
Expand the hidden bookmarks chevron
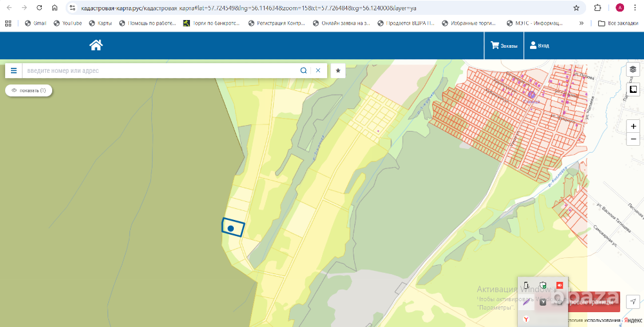tap(582, 23)
